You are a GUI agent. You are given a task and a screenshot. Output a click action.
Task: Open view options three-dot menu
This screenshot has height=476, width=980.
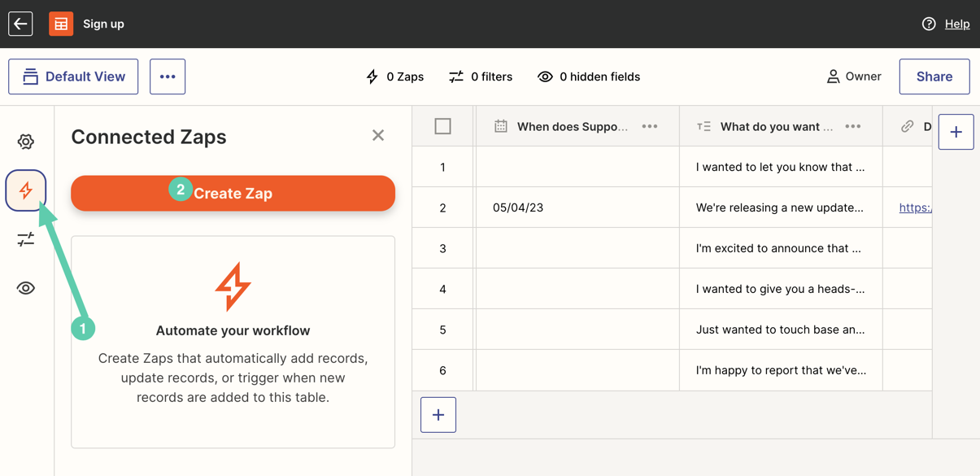pos(168,76)
